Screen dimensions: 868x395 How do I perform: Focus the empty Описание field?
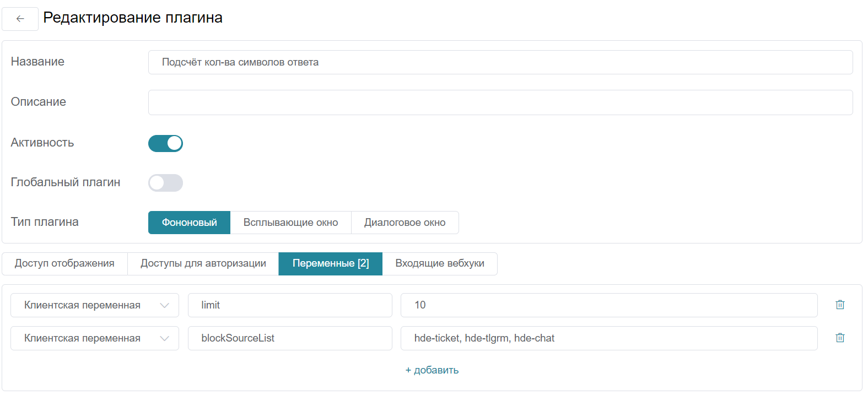pos(500,102)
